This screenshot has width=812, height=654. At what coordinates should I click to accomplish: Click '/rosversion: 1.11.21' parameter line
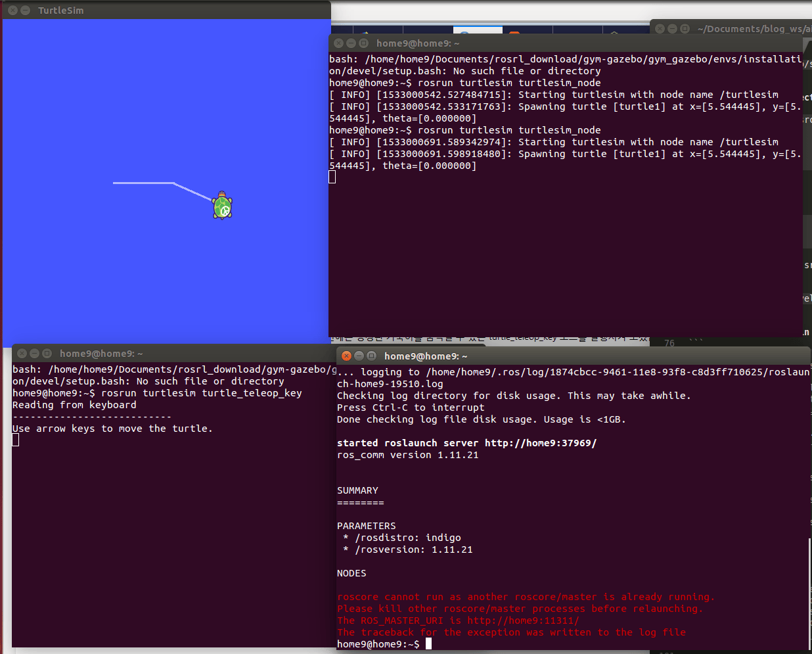click(408, 549)
